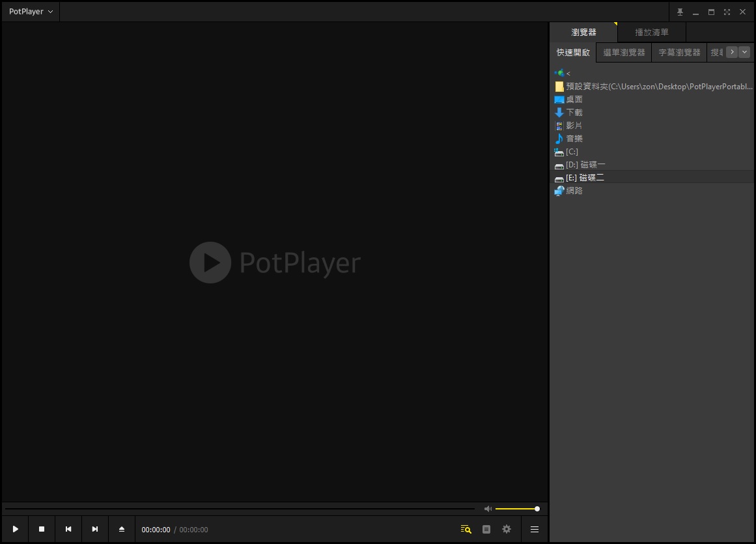Click the total duration 00:00:00 display

pos(194,530)
